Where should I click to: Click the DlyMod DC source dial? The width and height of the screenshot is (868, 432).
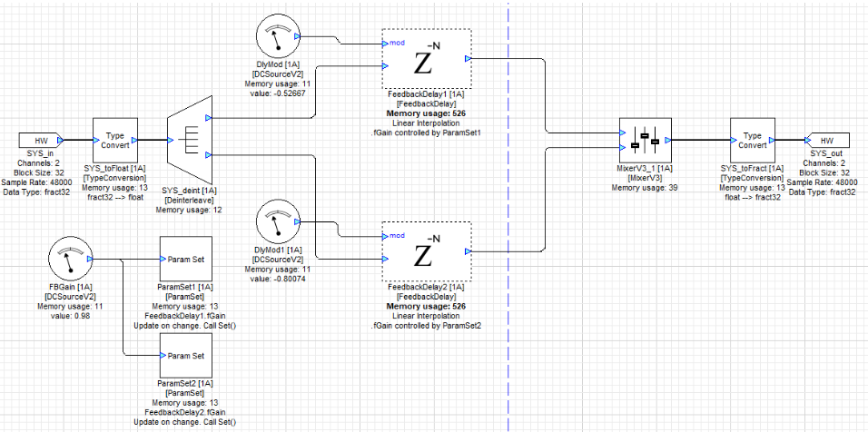[x=279, y=38]
